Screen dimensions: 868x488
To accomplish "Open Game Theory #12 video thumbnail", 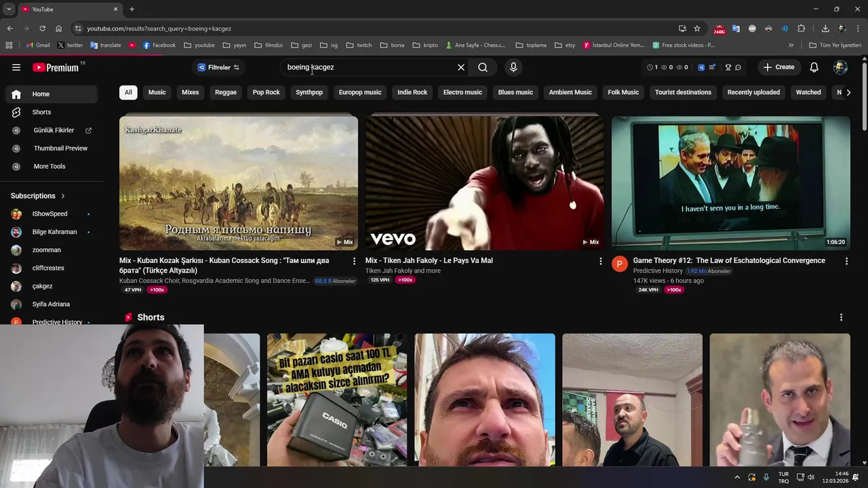I will tap(730, 183).
